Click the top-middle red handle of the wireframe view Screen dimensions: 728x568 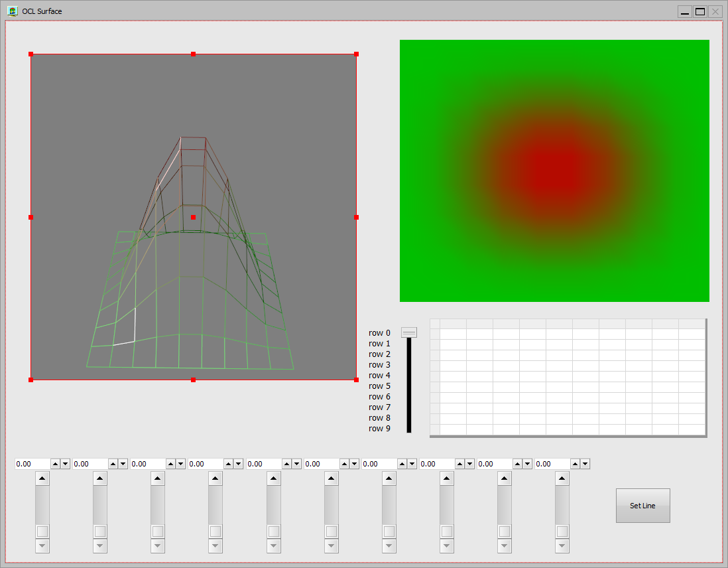193,54
